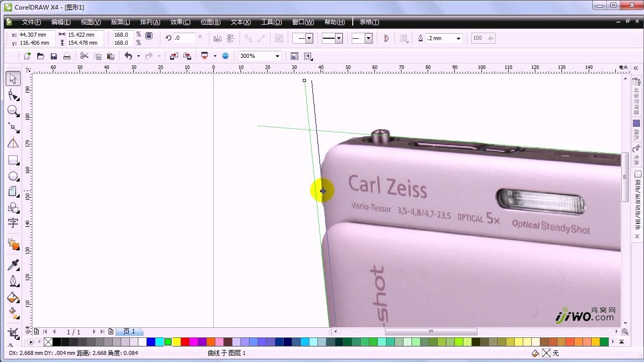644x362 pixels.
Task: Expand the Application Launcher dropdown arrow
Action: tap(215, 56)
